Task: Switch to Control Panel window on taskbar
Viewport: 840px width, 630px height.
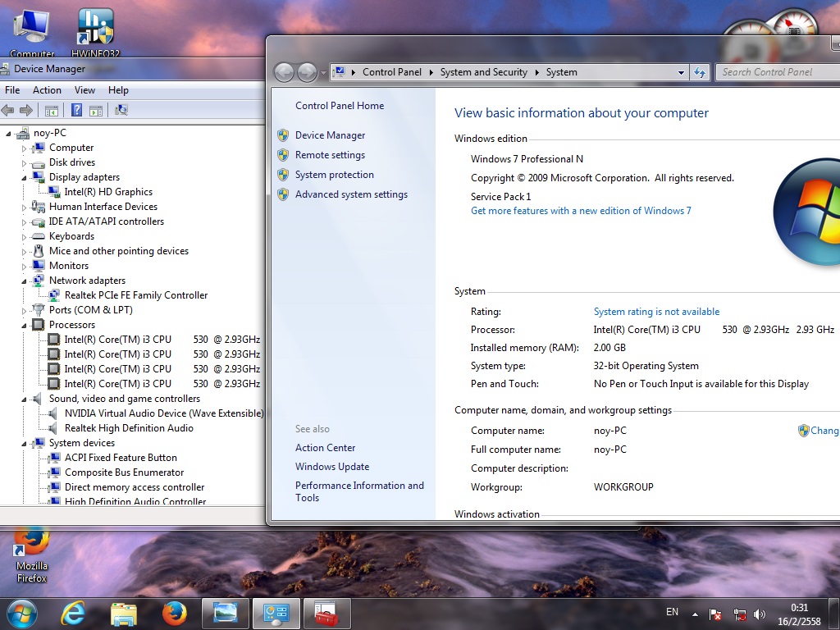Action: click(x=276, y=614)
